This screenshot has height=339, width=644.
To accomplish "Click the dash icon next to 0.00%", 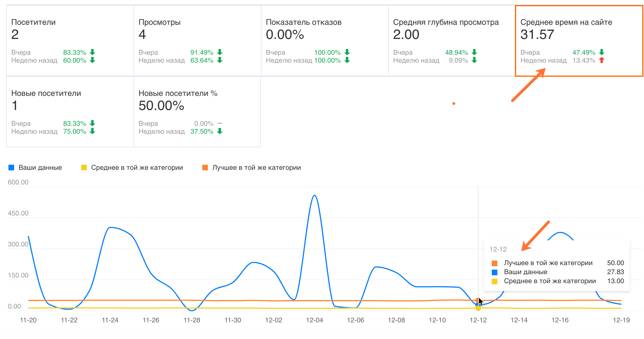I will pos(220,123).
